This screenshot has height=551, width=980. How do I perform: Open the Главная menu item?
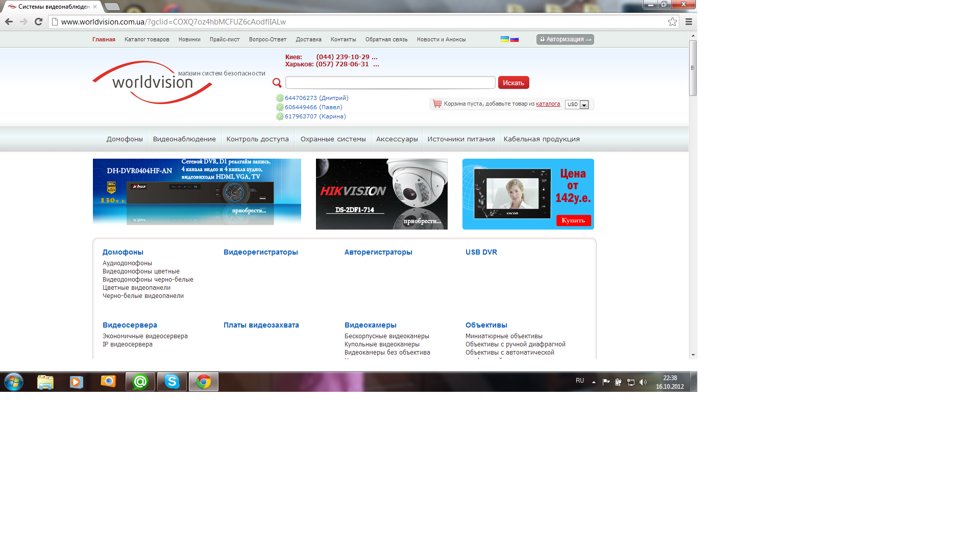pos(104,39)
